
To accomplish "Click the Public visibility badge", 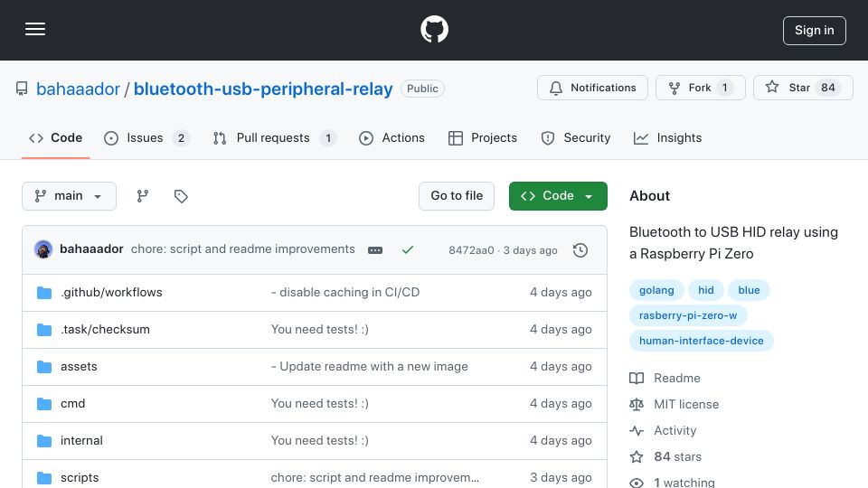I will click(x=422, y=89).
